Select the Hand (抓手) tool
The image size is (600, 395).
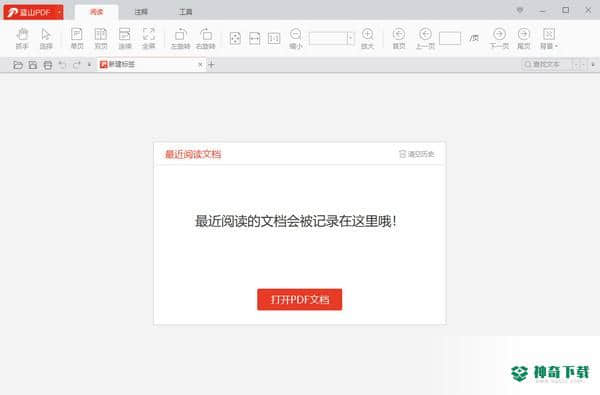[x=22, y=38]
